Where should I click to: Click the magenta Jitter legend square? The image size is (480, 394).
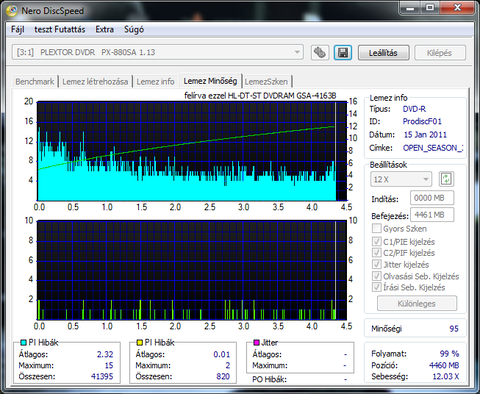click(256, 342)
